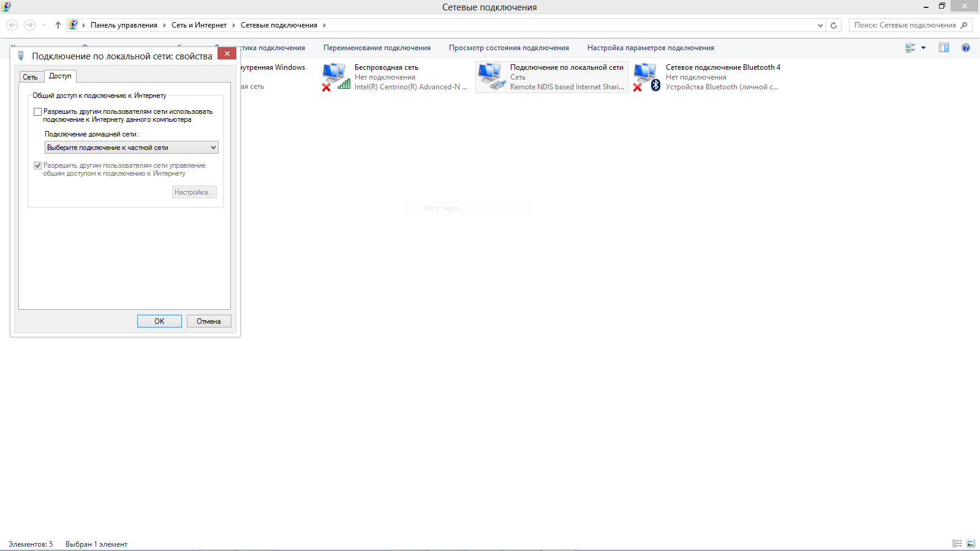Expand the root chevron before Панель управления
Image resolution: width=980 pixels, height=551 pixels.
84,25
